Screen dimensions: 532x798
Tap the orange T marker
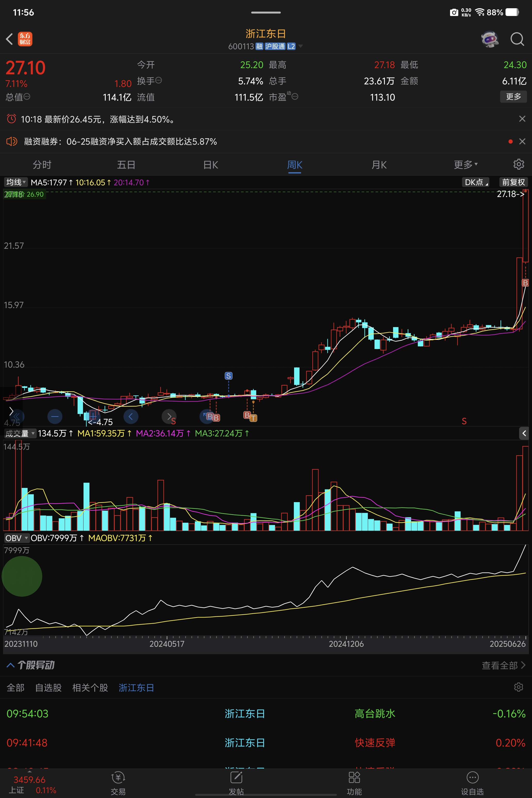click(253, 418)
